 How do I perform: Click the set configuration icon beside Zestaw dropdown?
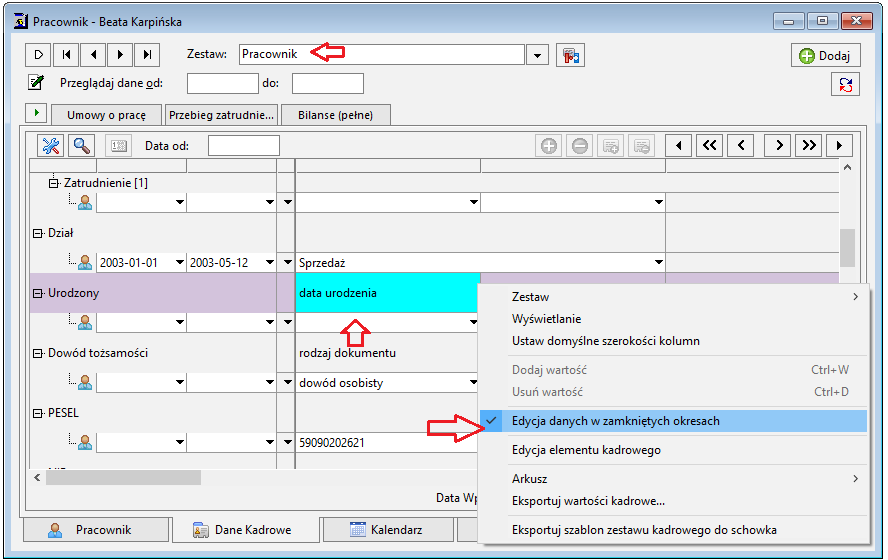(570, 55)
